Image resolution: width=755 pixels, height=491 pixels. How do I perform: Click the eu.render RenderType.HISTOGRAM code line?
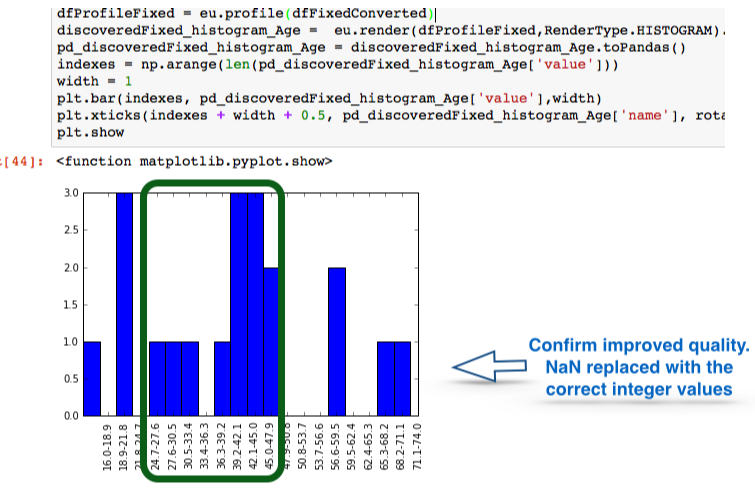click(391, 31)
